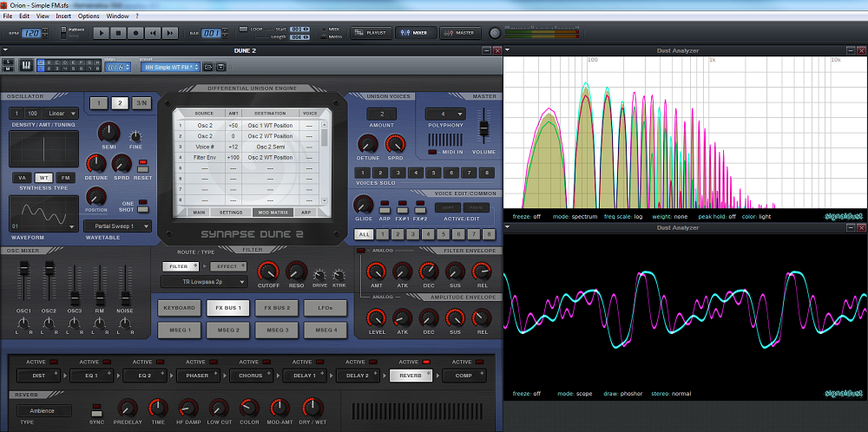Click the ALL voices edit button
This screenshot has height=432, width=868.
(363, 234)
